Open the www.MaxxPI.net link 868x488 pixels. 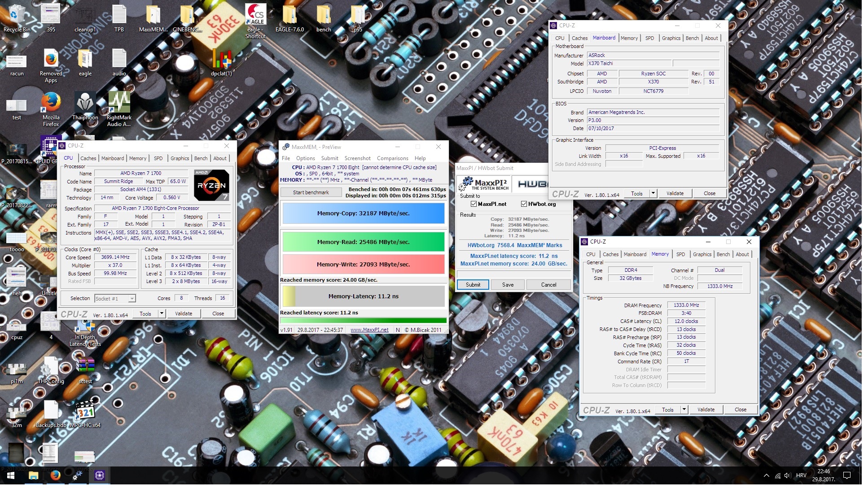click(x=369, y=330)
